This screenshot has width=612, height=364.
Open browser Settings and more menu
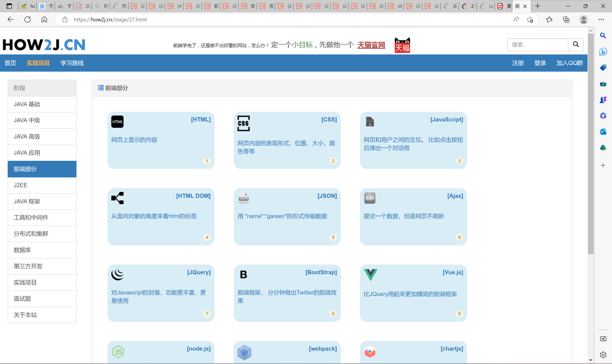click(x=601, y=20)
